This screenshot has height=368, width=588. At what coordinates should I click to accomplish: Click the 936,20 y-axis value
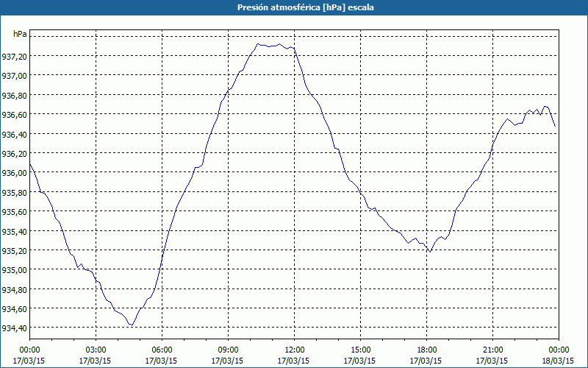[x=14, y=154]
